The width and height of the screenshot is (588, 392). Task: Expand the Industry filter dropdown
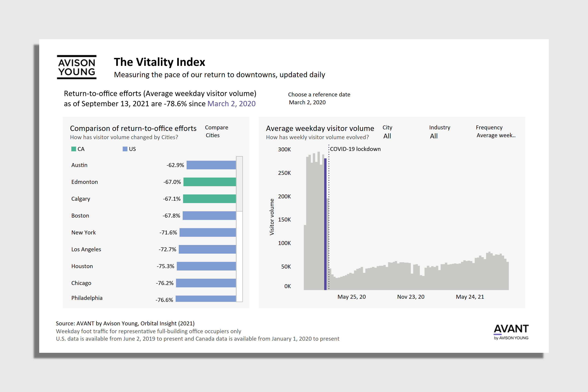(x=434, y=136)
